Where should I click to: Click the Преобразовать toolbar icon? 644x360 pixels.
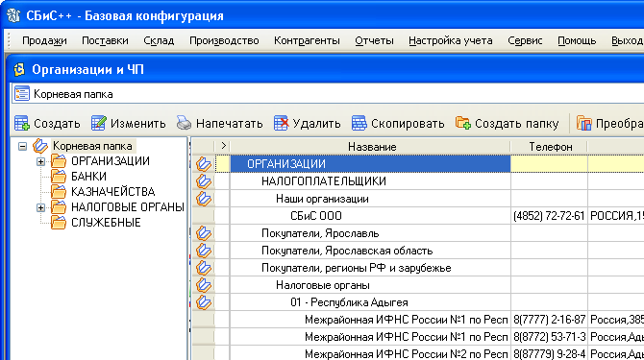click(x=584, y=123)
